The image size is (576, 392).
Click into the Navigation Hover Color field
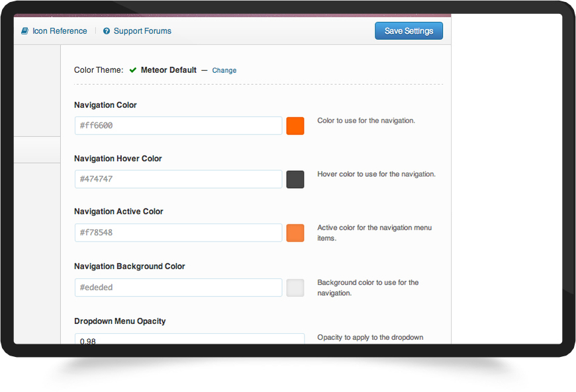(178, 179)
